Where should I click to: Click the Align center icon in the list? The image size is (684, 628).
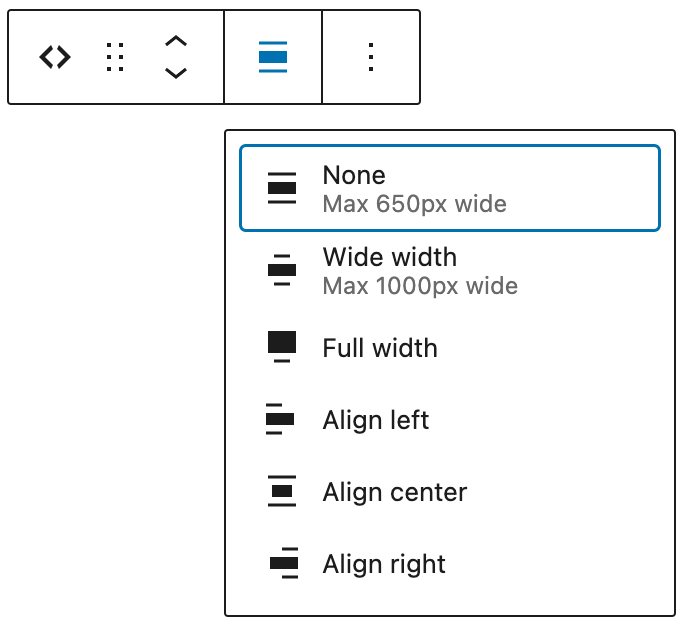pos(282,491)
